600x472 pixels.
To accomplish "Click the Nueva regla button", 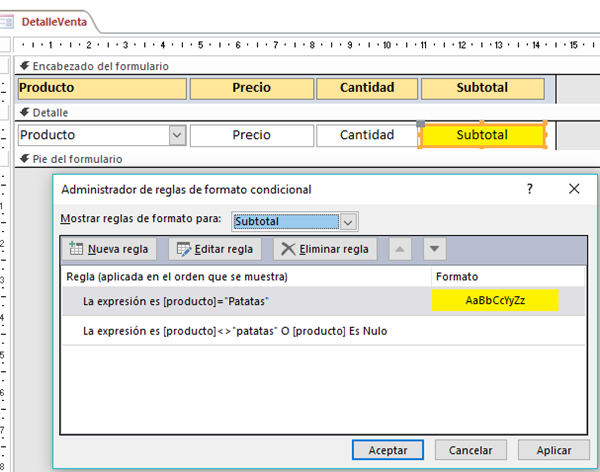I will click(110, 249).
